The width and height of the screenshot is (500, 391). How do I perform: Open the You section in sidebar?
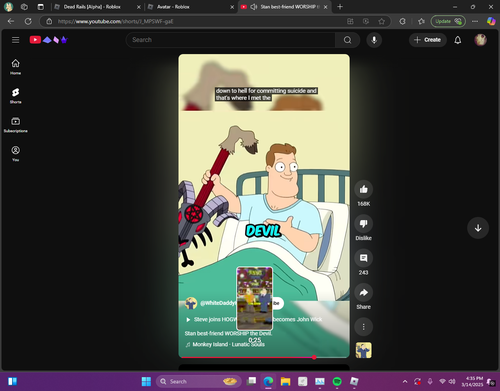click(15, 154)
